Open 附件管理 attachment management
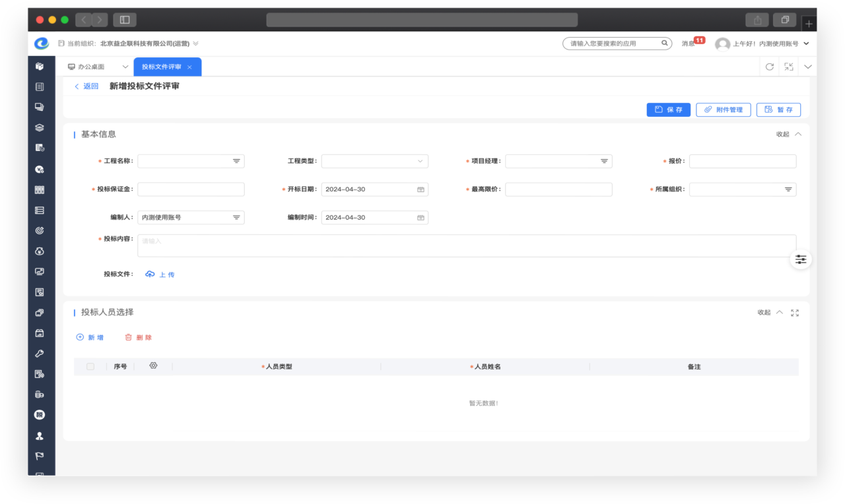Image resolution: width=845 pixels, height=504 pixels. 724,110
